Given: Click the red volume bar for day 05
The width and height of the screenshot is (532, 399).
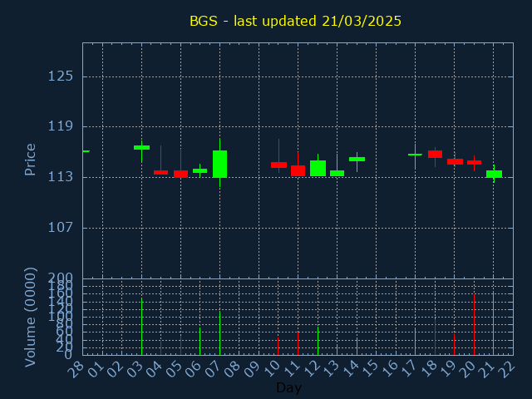Looking at the screenshot, I should [181, 345].
